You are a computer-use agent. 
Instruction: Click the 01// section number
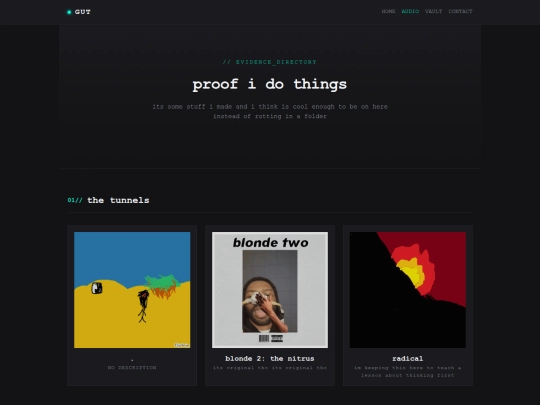(x=75, y=200)
